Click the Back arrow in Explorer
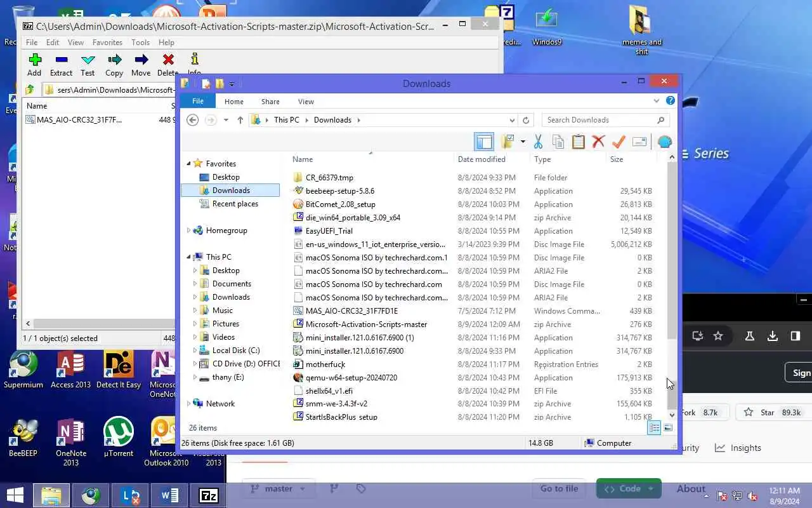This screenshot has height=508, width=812. pos(193,120)
